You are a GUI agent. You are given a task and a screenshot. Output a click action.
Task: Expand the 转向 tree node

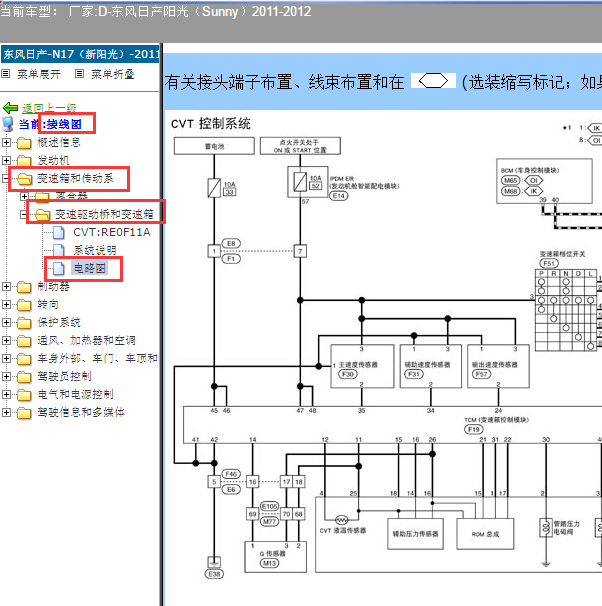6,304
